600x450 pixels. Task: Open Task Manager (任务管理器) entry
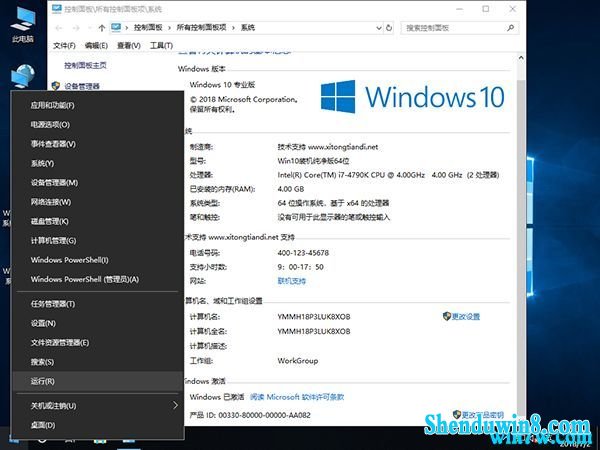tap(98, 304)
